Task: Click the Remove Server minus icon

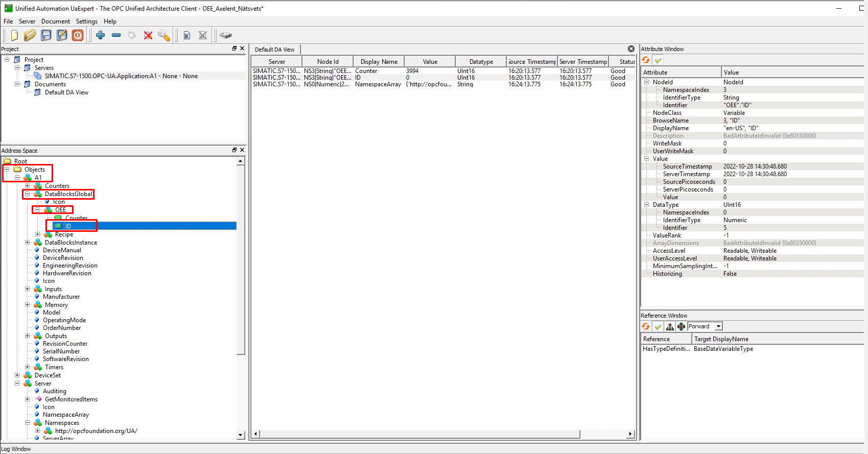Action: pyautogui.click(x=116, y=35)
